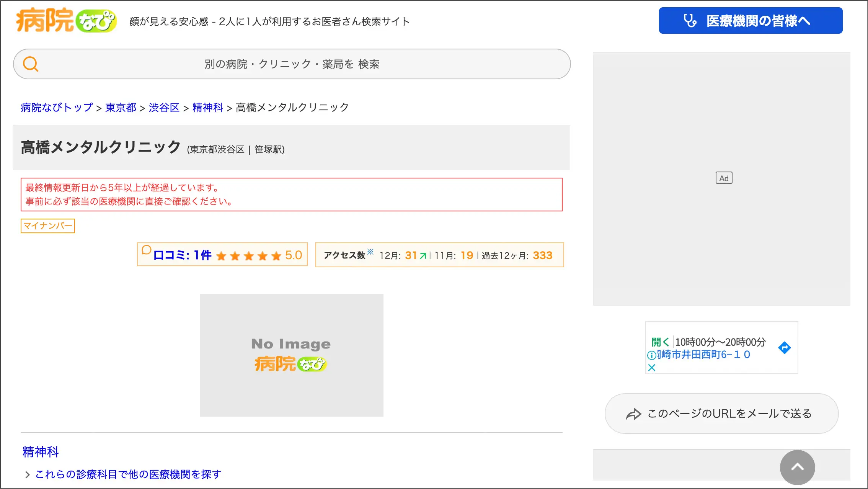Click the green upward trend arrow next to 31
The image size is (868, 489).
(422, 255)
